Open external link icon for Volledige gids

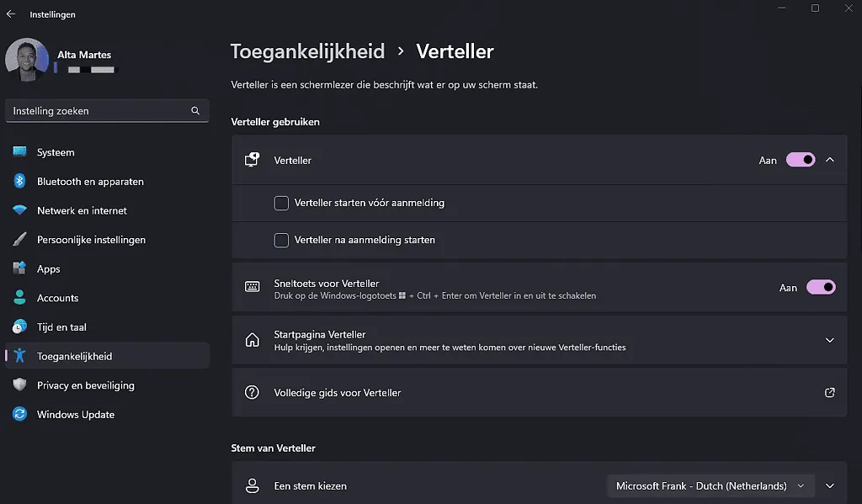(x=830, y=393)
